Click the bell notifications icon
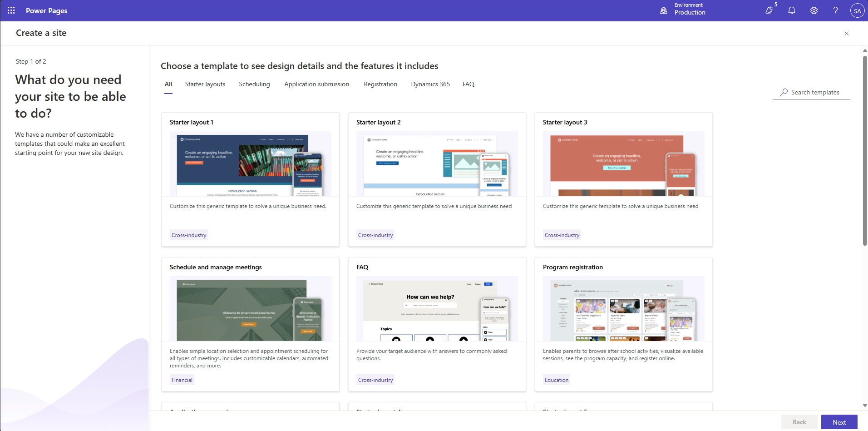868x431 pixels. pos(792,10)
